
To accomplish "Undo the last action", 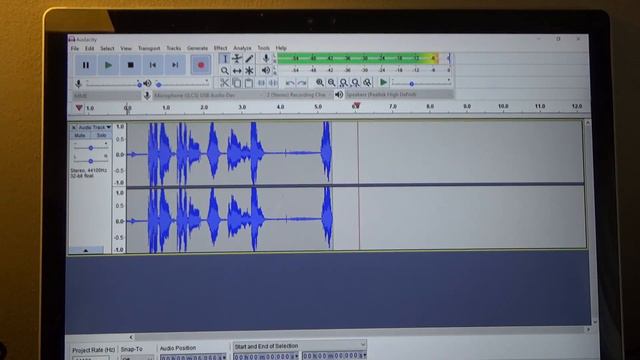I will (x=290, y=83).
